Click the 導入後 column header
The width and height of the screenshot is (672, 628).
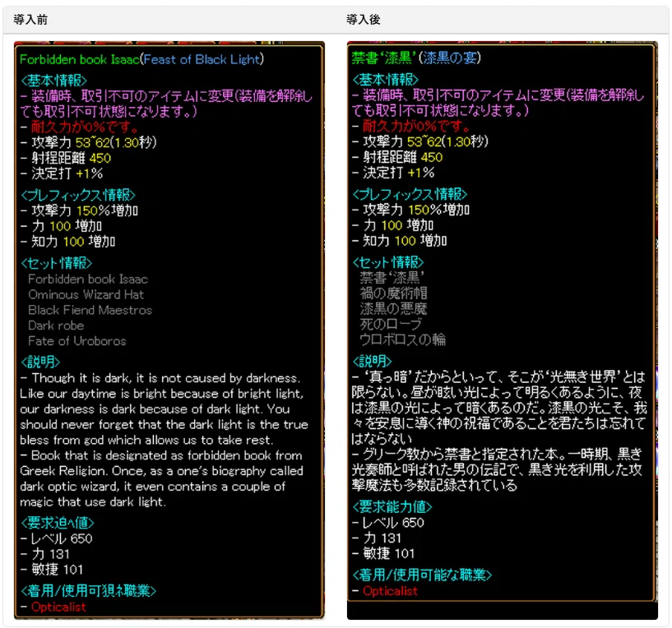click(x=364, y=20)
